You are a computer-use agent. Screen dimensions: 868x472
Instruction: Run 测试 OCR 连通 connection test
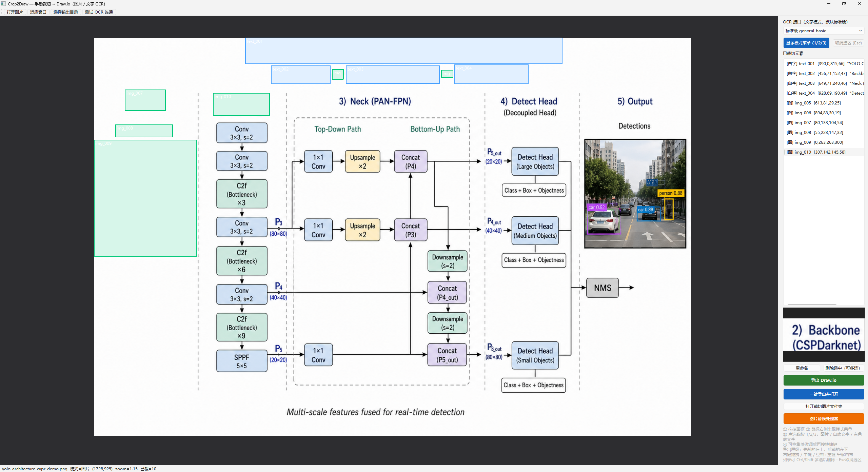coord(99,12)
